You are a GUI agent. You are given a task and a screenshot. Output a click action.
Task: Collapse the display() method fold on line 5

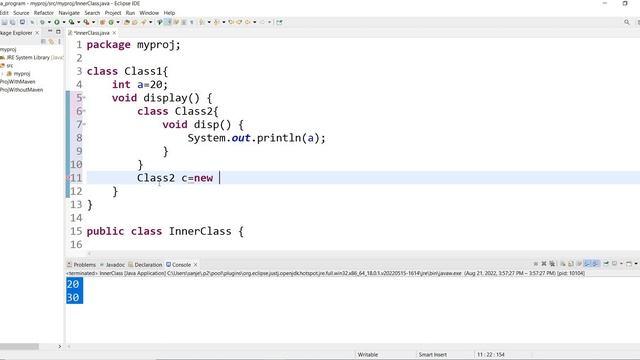click(x=84, y=98)
